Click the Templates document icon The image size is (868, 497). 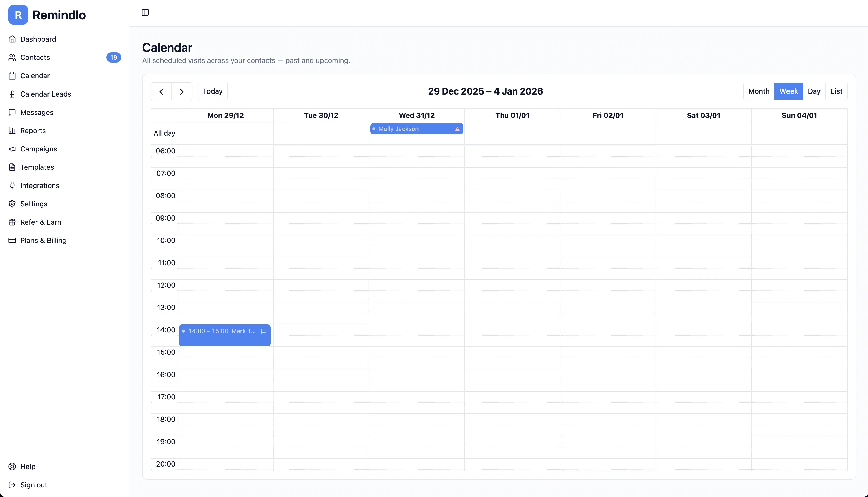12,167
